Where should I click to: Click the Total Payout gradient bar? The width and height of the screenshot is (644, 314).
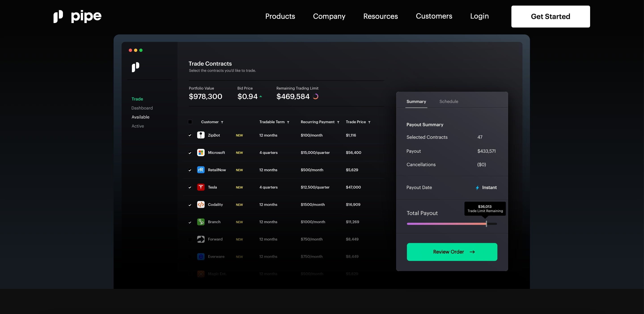(x=447, y=224)
